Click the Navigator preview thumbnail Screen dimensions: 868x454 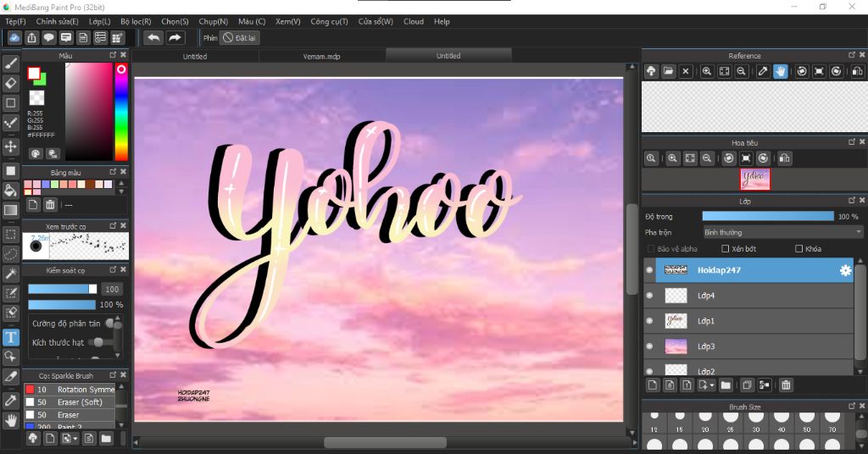[x=755, y=180]
